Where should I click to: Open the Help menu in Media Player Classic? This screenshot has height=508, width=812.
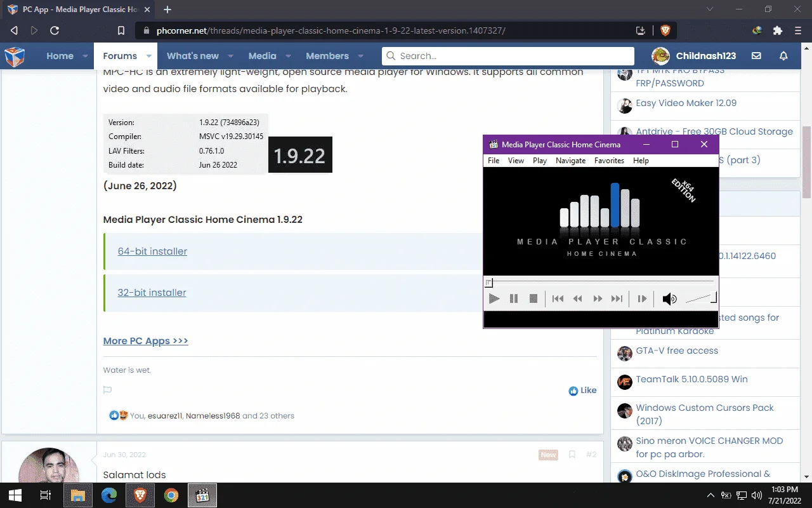(641, 161)
